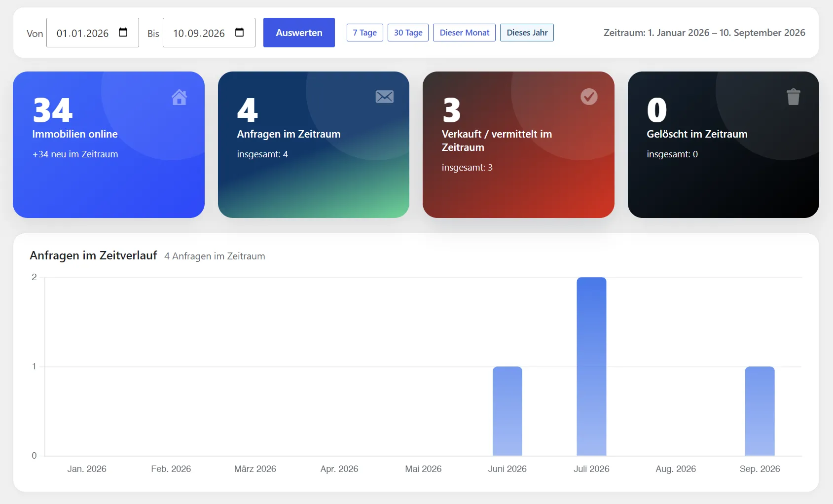833x504 pixels.
Task: Click the 'Aug. 2026' axis label
Action: [676, 469]
